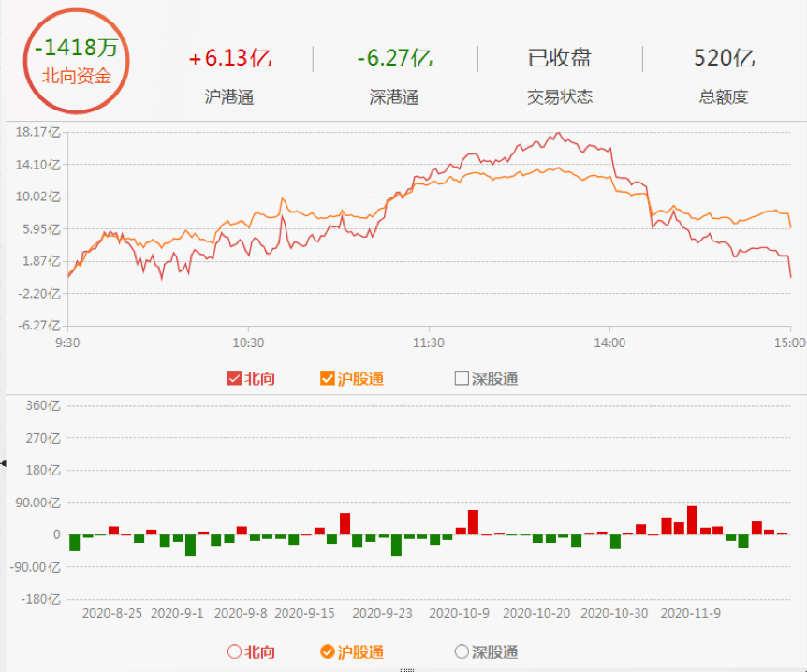The width and height of the screenshot is (807, 672).
Task: Click the 14:00 time axis label
Action: [x=609, y=343]
